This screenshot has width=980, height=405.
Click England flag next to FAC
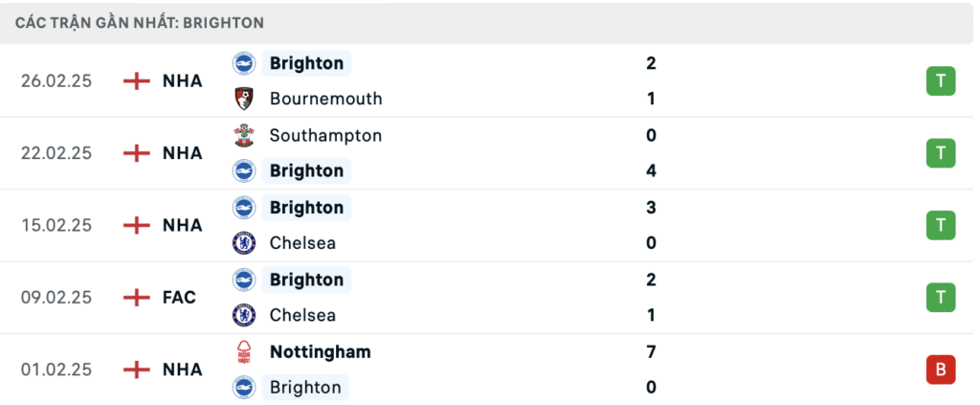137,298
